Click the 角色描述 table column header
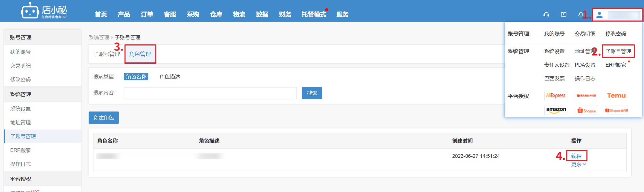Image resolution: width=644 pixels, height=192 pixels. click(209, 141)
